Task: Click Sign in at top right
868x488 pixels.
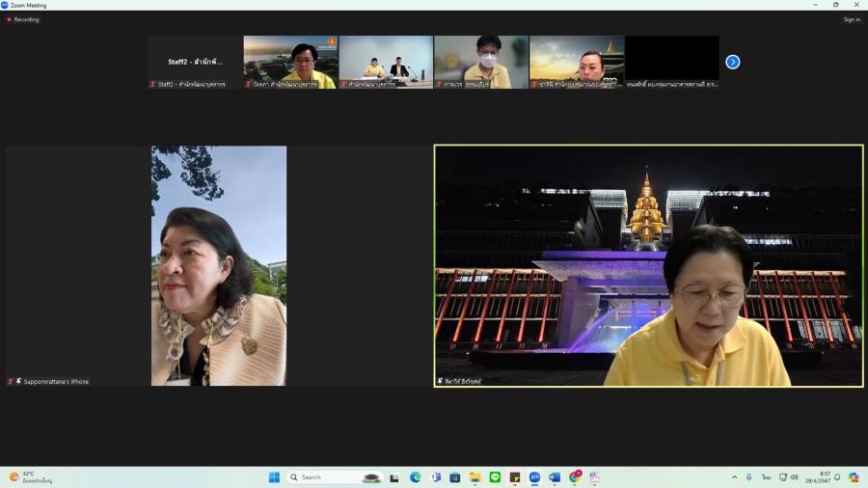Action: pyautogui.click(x=852, y=19)
